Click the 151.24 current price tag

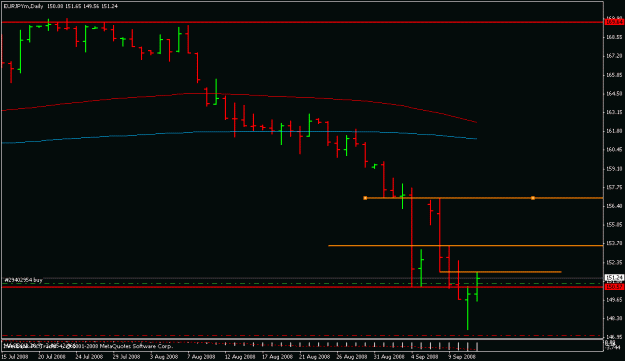click(x=614, y=277)
